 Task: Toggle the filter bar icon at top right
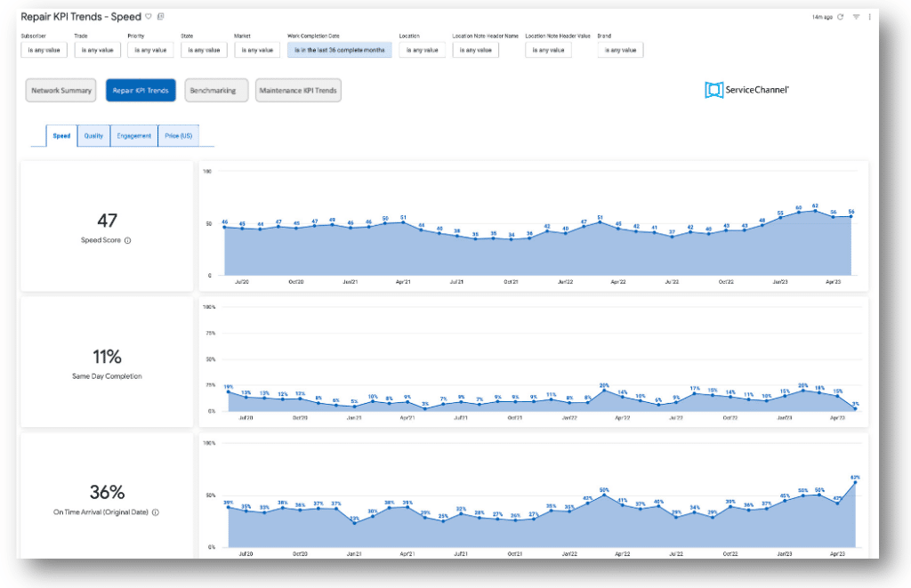[x=856, y=17]
